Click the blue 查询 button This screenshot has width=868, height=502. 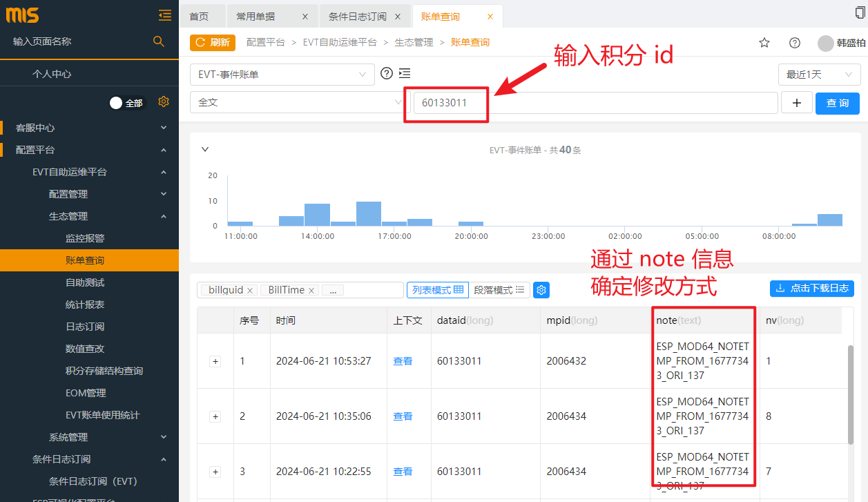[837, 103]
